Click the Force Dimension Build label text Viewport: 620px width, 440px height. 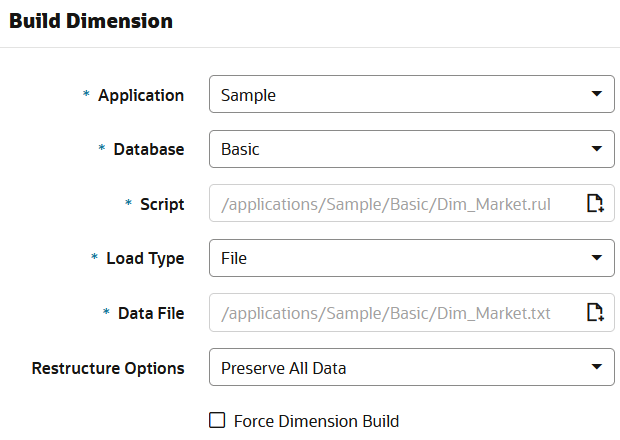pos(316,421)
